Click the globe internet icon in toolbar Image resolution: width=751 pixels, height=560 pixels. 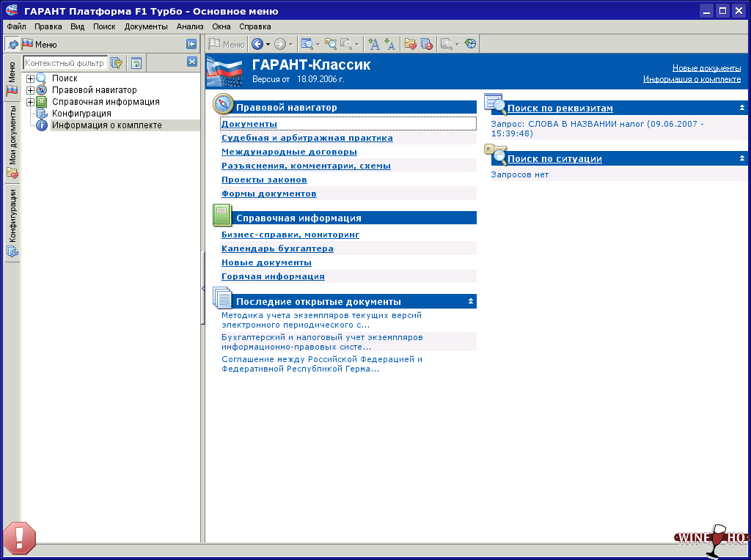pyautogui.click(x=471, y=44)
